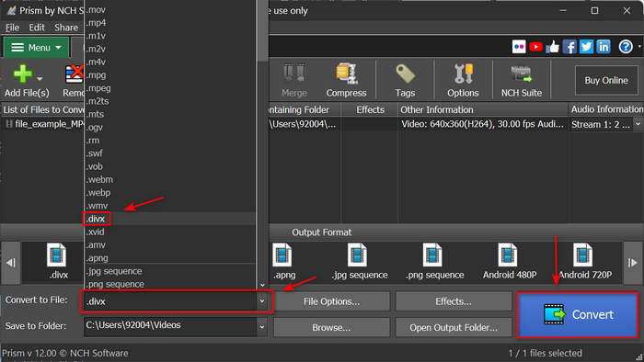
Task: Open the Options wrench icon
Action: coord(463,74)
